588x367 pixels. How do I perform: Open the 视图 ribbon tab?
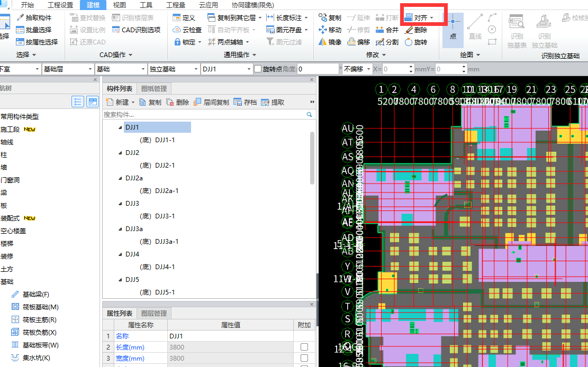[x=120, y=5]
